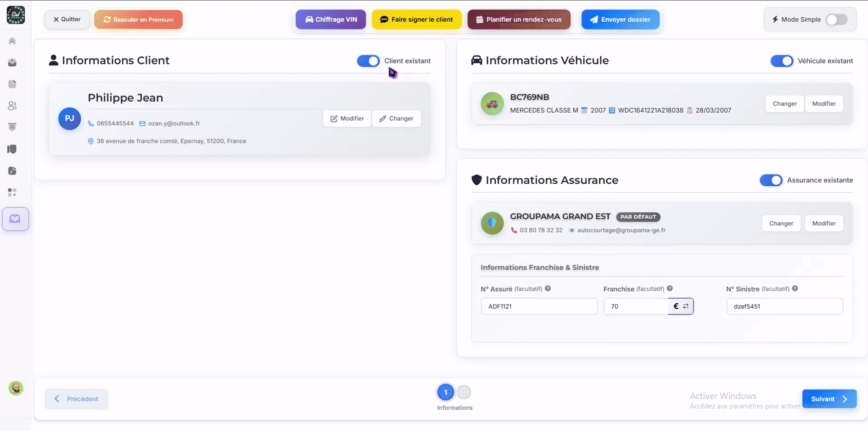Screen dimensions: 868x431
Task: Click the blank document sidebar icon
Action: coord(12,84)
